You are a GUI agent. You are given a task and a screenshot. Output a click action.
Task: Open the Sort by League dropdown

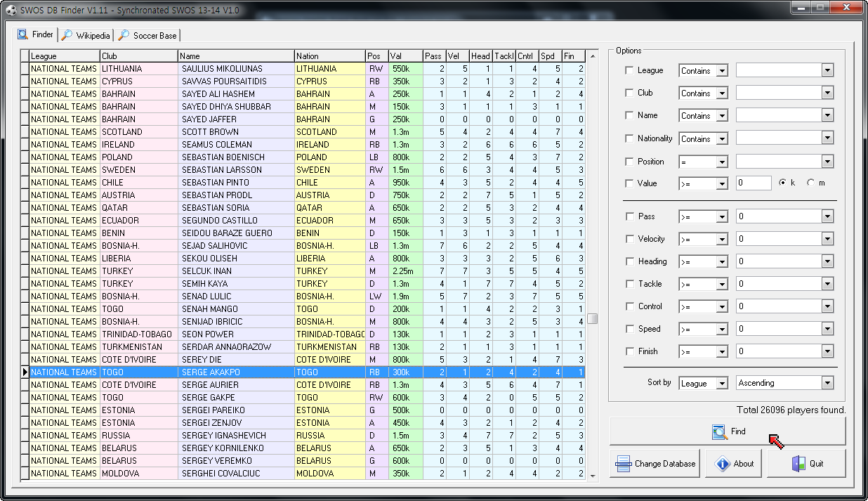tap(722, 384)
